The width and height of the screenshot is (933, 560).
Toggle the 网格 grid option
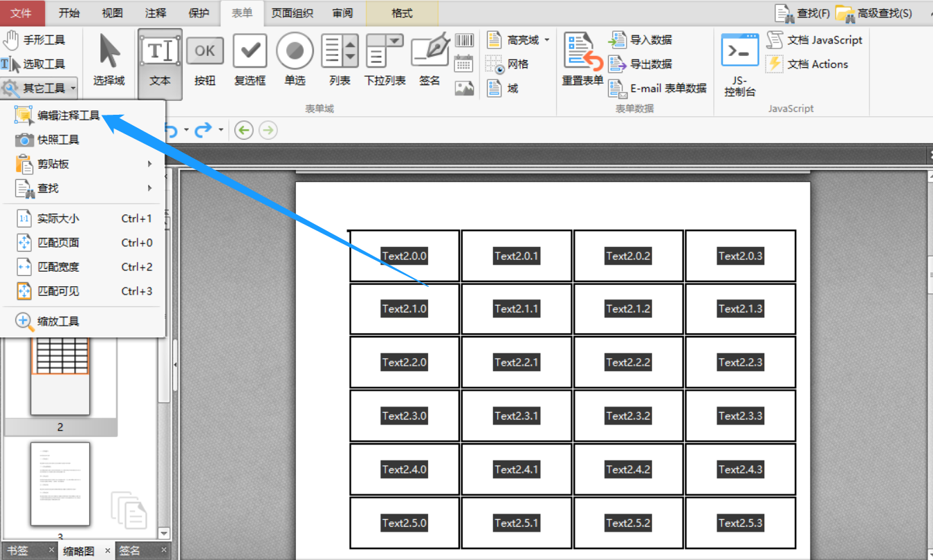tap(508, 64)
